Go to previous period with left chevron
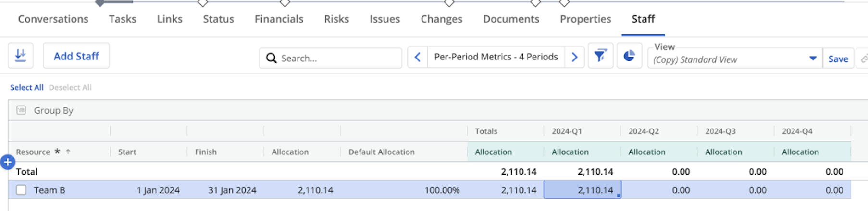Screen dimensions: 868x211 pos(418,58)
